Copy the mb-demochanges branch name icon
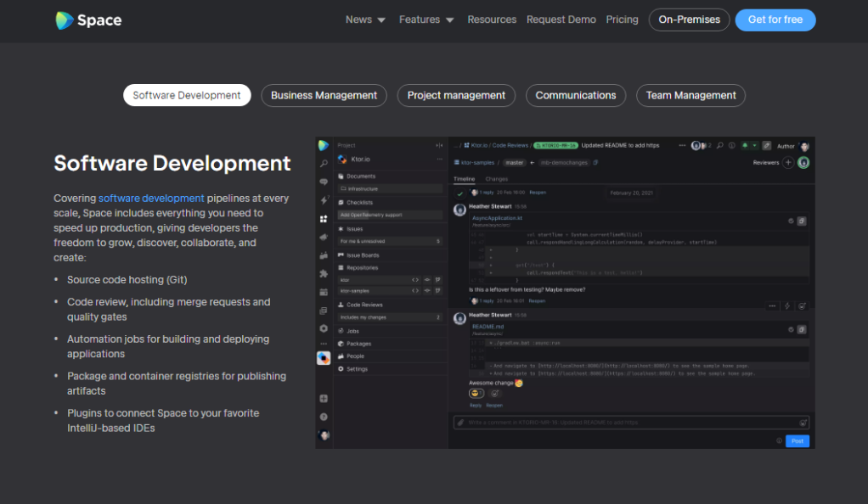868x504 pixels. (595, 163)
